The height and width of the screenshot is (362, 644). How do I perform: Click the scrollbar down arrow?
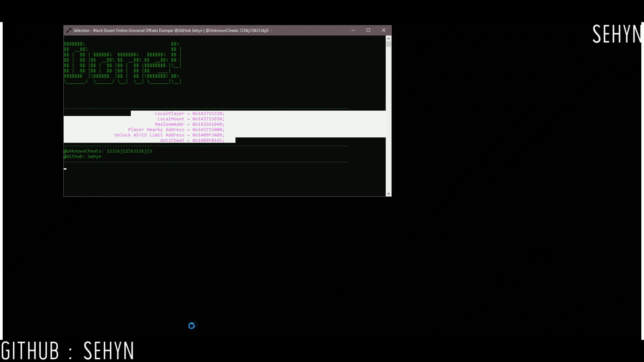coord(388,193)
